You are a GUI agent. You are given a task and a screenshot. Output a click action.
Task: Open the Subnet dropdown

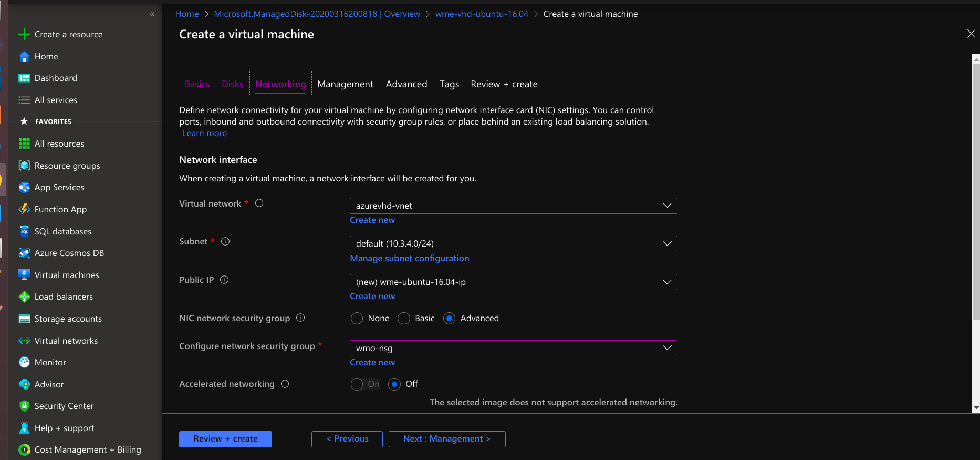click(x=513, y=244)
